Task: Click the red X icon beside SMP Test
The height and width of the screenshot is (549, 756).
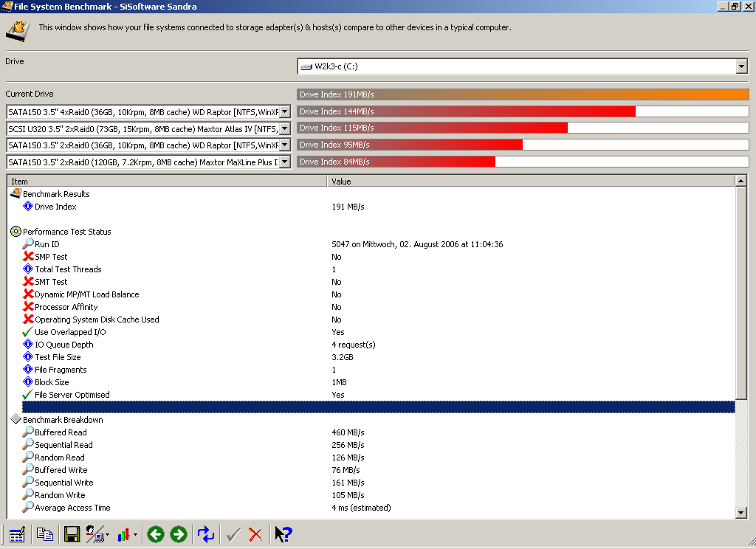Action: click(28, 256)
